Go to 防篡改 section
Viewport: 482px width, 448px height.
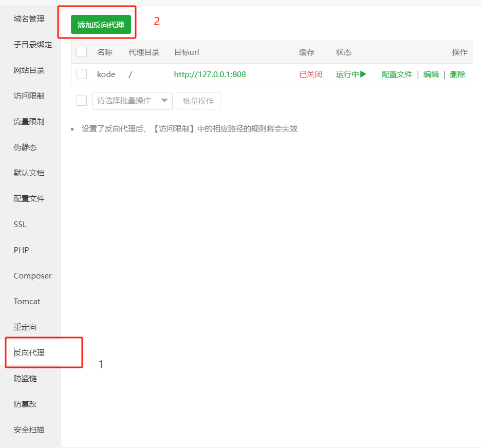click(x=25, y=404)
